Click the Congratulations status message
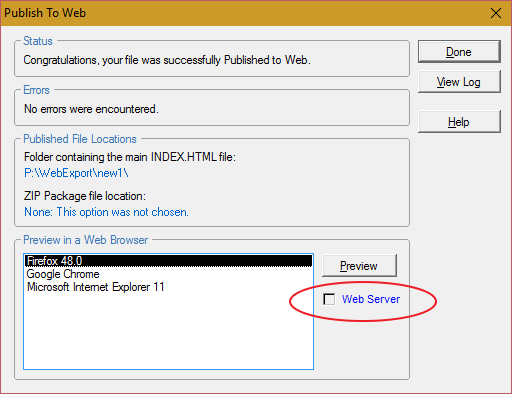The height and width of the screenshot is (394, 512). click(x=167, y=60)
